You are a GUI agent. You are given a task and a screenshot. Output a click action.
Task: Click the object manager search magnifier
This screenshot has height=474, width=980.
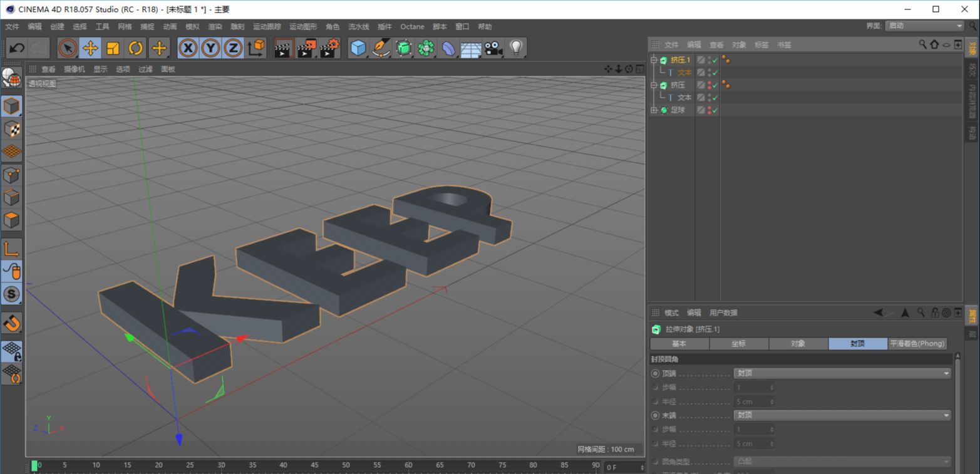pyautogui.click(x=922, y=44)
